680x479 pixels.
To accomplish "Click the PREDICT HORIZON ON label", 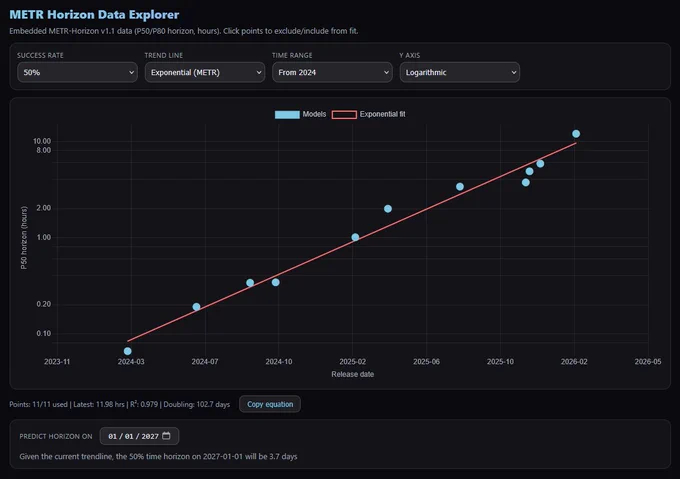I will [x=56, y=437].
